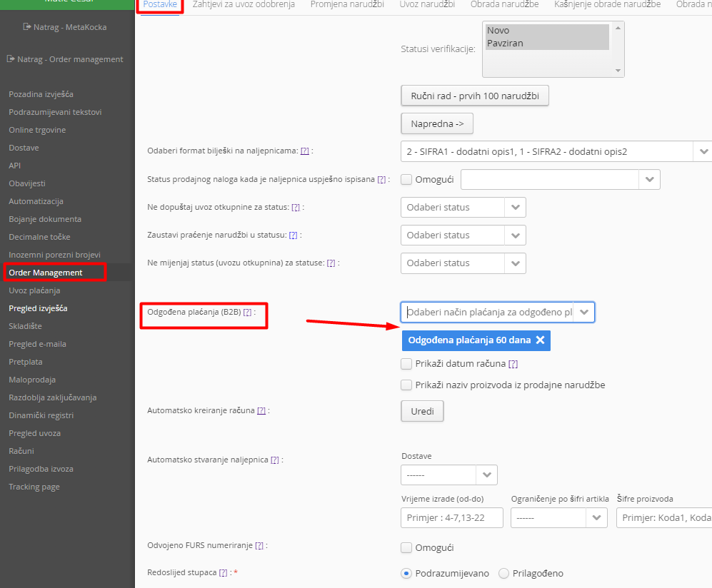The height and width of the screenshot is (588, 712).
Task: Open help for Automatsko kreiranje računa
Action: (261, 410)
